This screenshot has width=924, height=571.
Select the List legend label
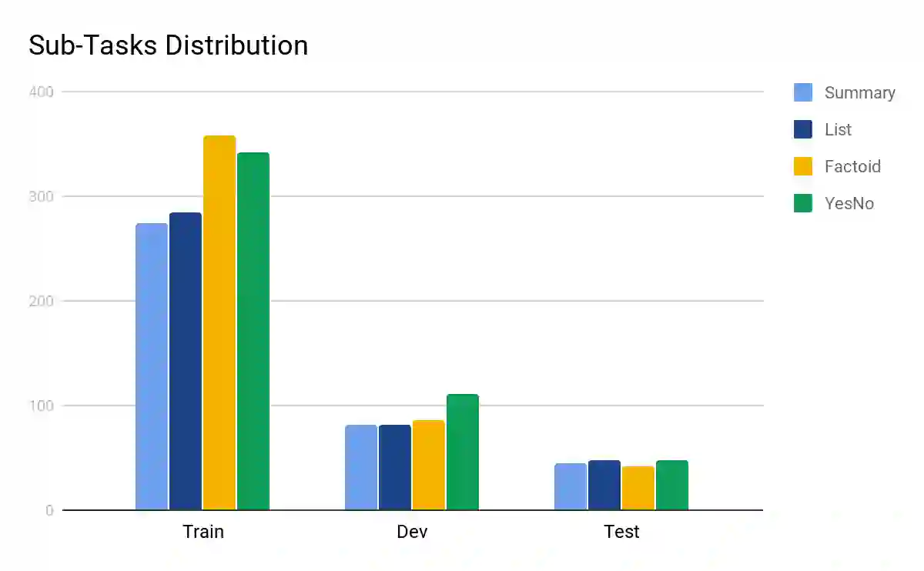[x=838, y=130]
